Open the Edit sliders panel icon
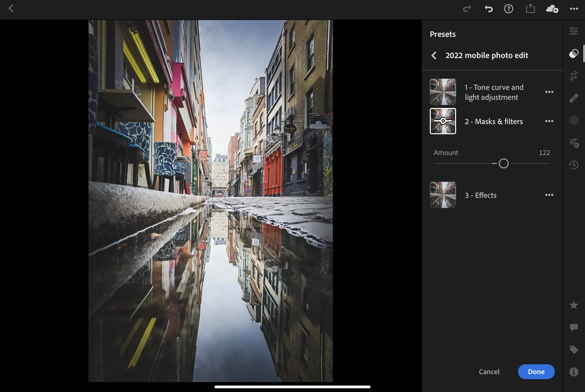Viewport: 585px width, 392px height. 574,31
